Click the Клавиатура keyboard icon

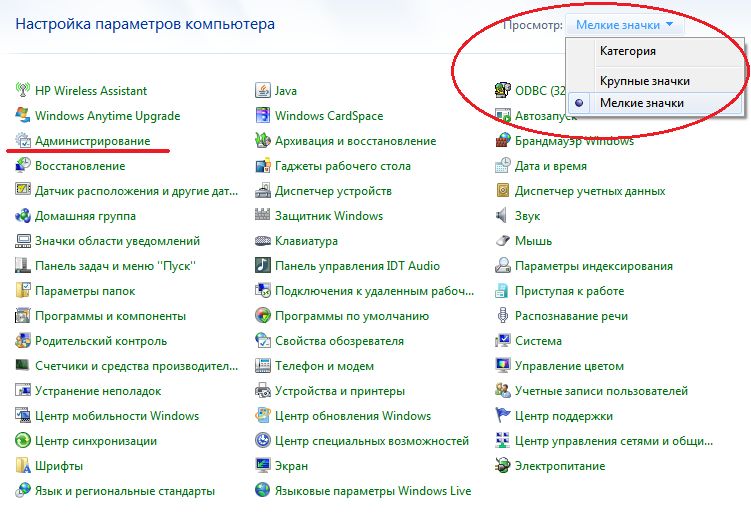point(262,240)
